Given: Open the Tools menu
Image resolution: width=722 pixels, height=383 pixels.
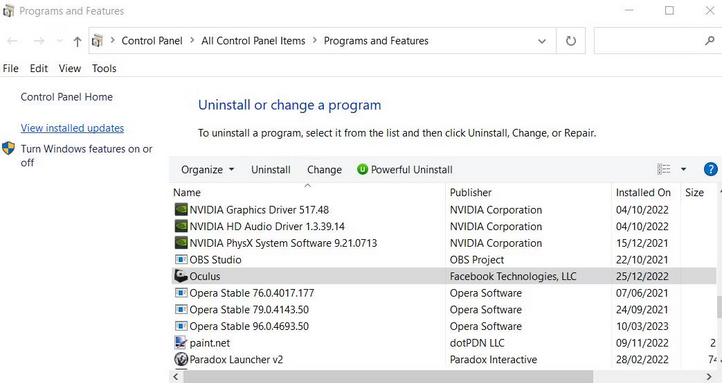Looking at the screenshot, I should click(x=104, y=69).
